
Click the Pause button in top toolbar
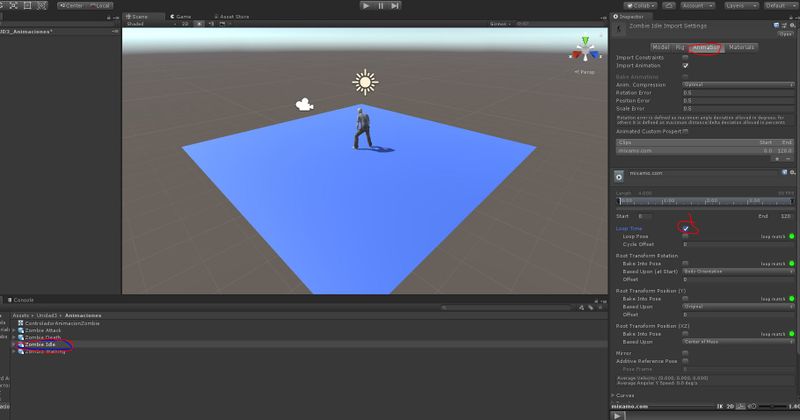tap(381, 6)
